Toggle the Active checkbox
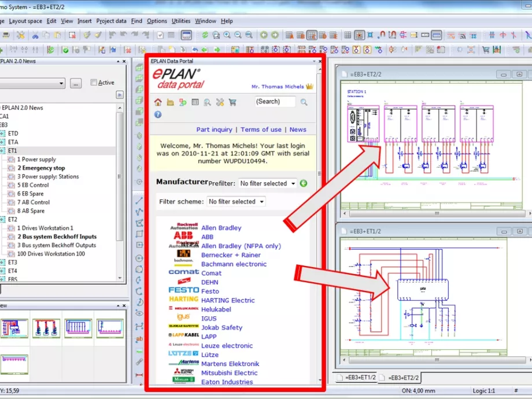532x399 pixels. click(x=94, y=83)
